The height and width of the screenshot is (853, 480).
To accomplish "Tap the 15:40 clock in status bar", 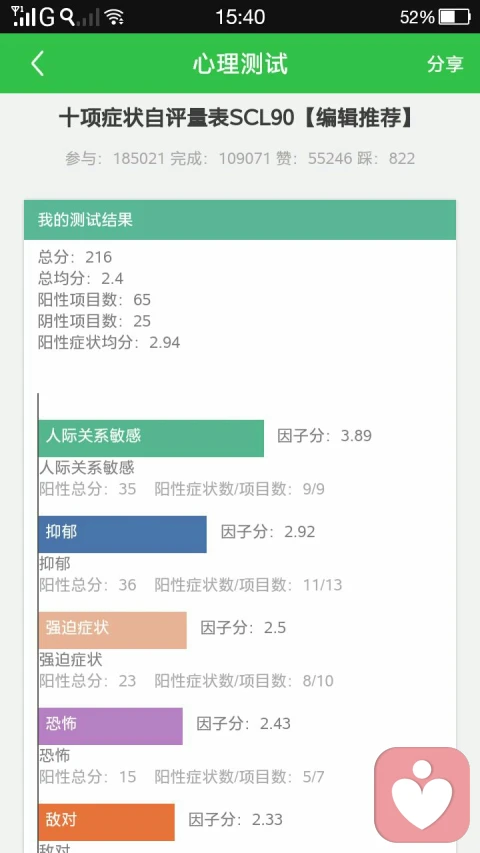I will 240,17.
